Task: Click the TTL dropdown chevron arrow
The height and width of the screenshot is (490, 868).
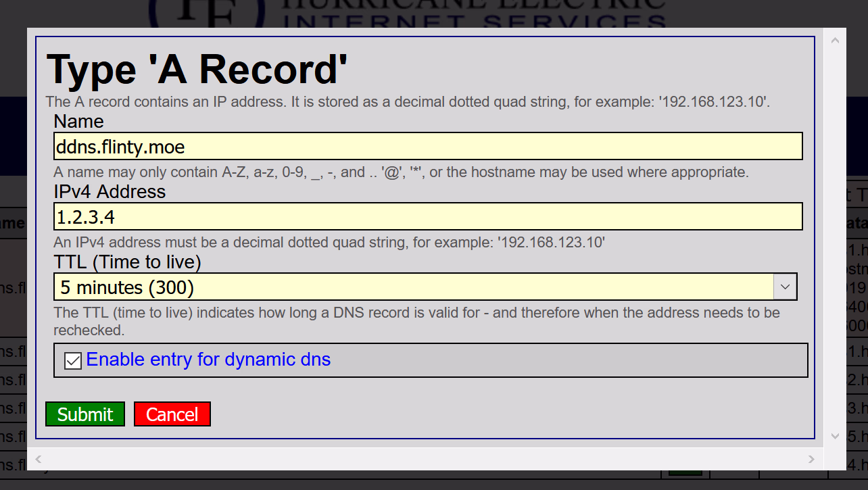Action: [785, 287]
